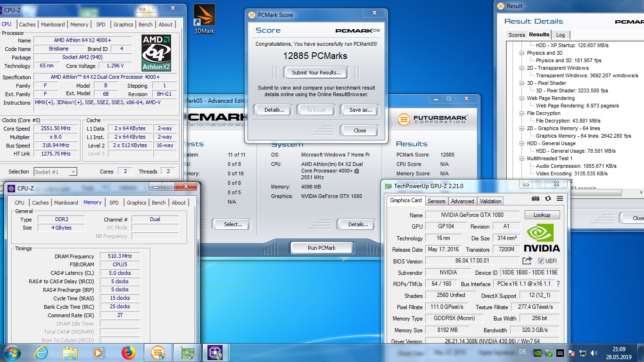The image size is (644, 362).
Task: Open the Windows Start menu orb
Action: tap(12, 353)
